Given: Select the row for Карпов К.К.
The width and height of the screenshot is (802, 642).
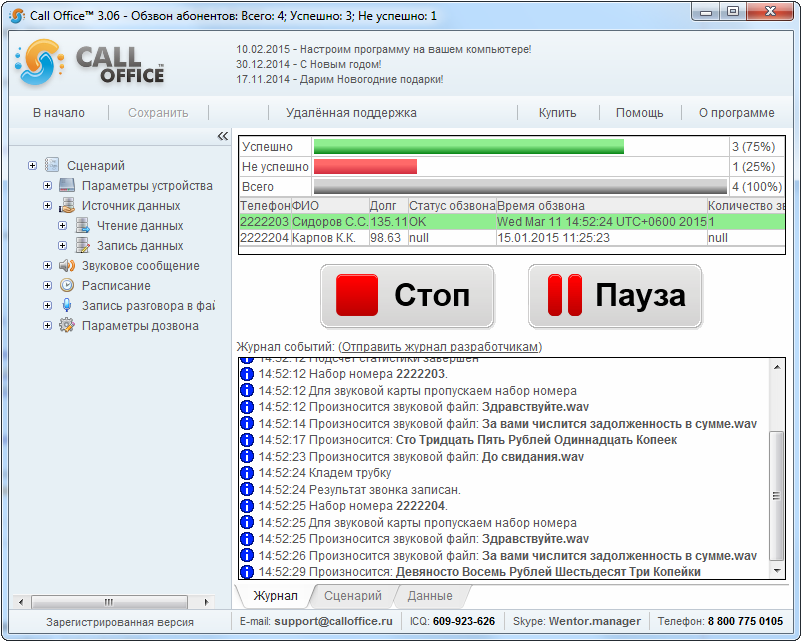Looking at the screenshot, I should 512,237.
